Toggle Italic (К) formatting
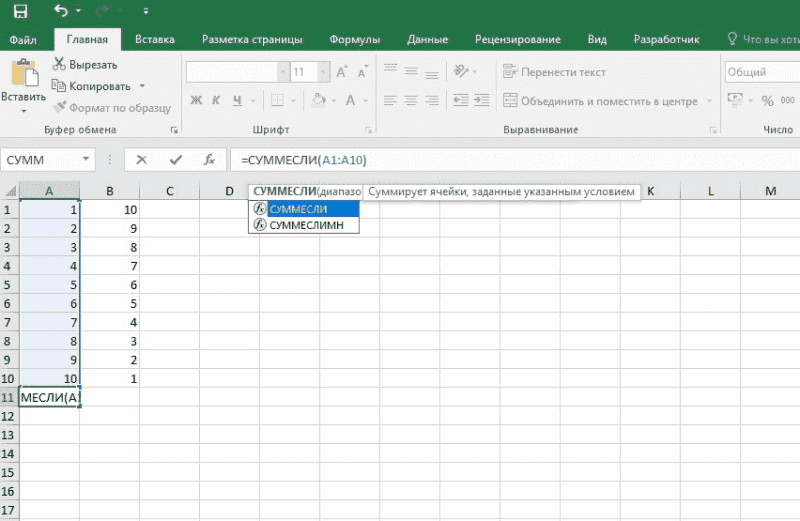Viewport: 800px width, 521px height. [217, 100]
